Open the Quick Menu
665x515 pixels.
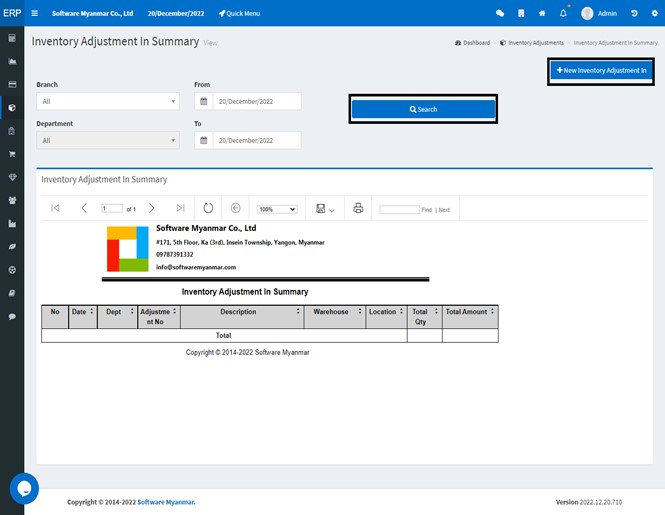pos(239,13)
